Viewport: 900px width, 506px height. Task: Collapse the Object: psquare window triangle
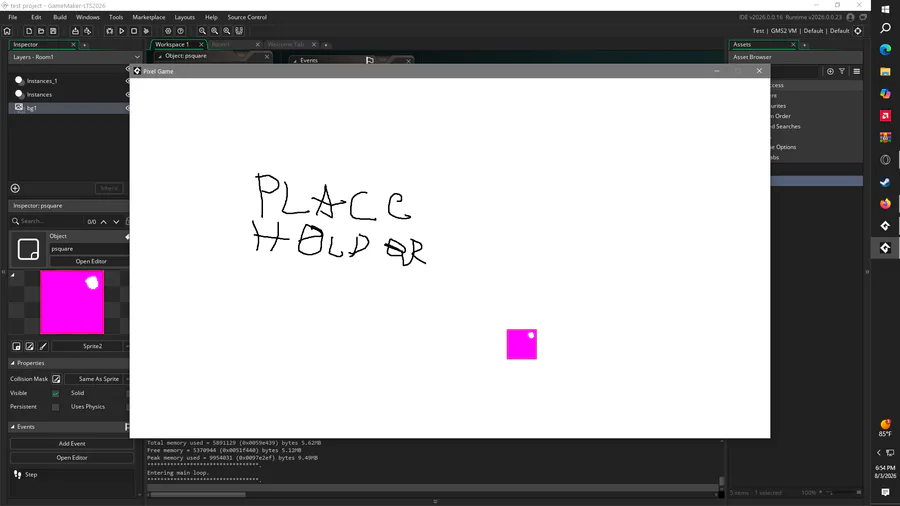[160, 56]
